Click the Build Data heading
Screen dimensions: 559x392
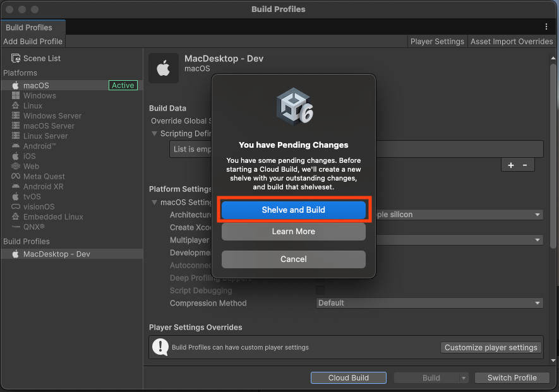(167, 108)
